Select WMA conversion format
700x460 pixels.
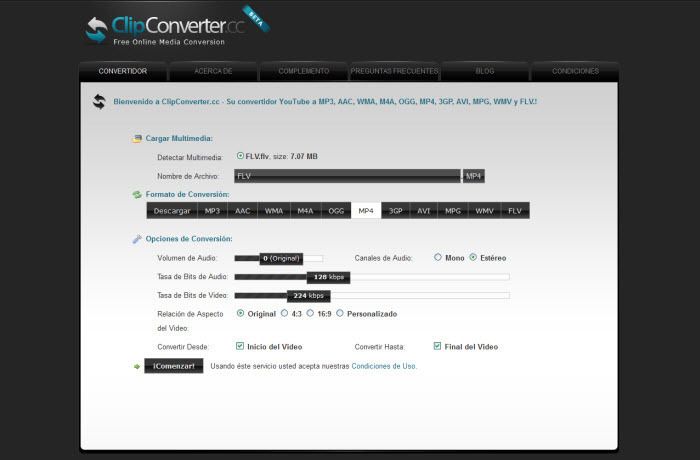274,211
